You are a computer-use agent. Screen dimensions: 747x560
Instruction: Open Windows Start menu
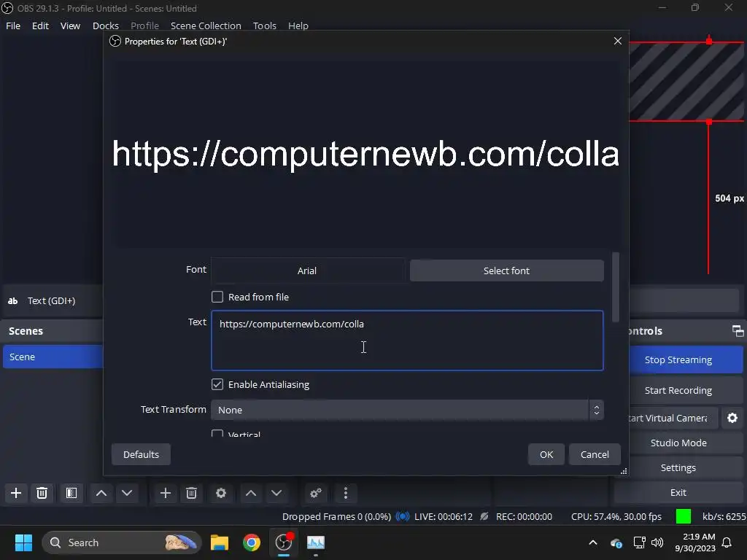click(23, 542)
